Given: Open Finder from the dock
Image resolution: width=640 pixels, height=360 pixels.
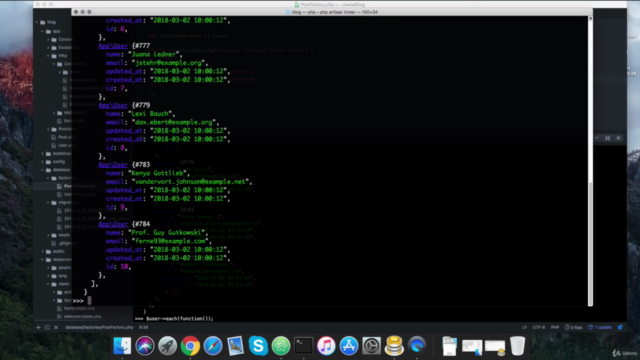Looking at the screenshot, I should (122, 346).
